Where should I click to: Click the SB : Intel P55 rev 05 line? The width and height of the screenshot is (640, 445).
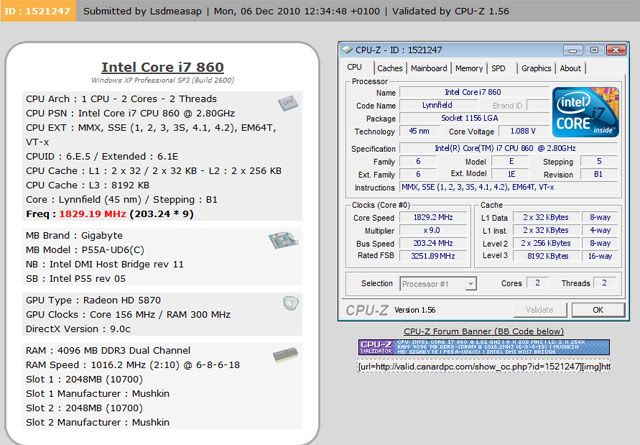point(76,279)
